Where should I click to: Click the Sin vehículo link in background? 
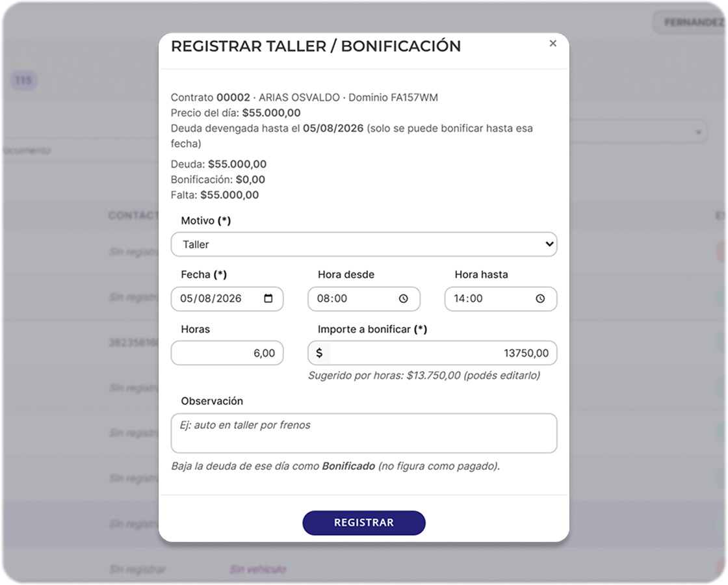point(257,569)
